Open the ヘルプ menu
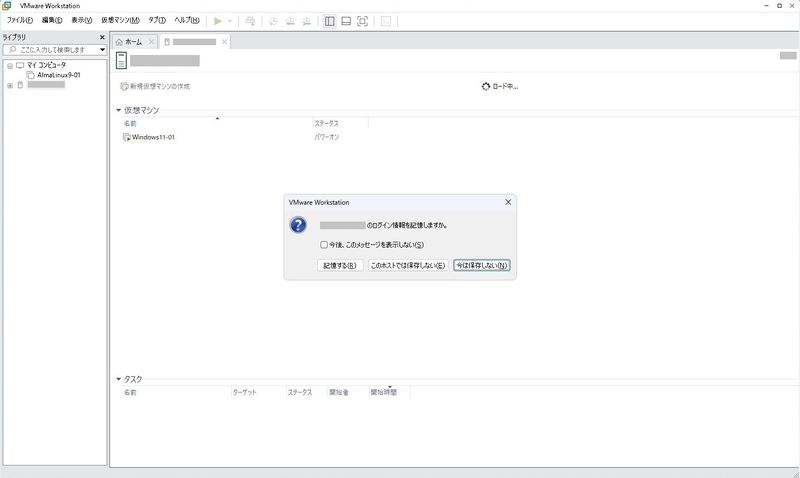This screenshot has width=800, height=478. pos(187,20)
